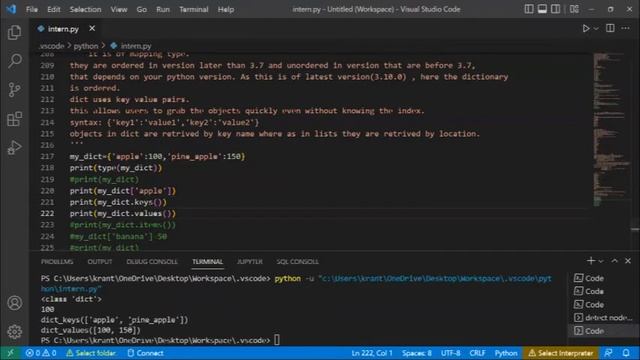Viewport: 640px width, 360px height.
Task: Open the notifications bell icon
Action: [x=626, y=353]
